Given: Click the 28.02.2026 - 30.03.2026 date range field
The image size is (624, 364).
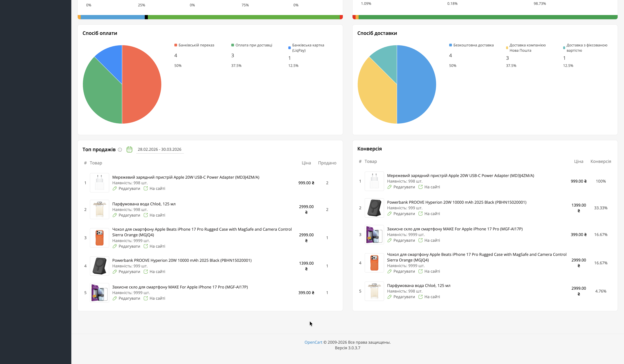Looking at the screenshot, I should pyautogui.click(x=160, y=149).
